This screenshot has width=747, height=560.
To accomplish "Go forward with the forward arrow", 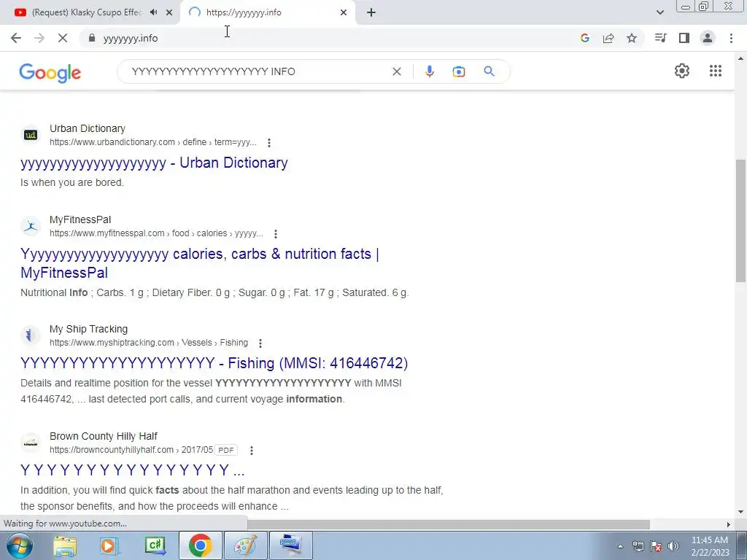I will [x=39, y=38].
